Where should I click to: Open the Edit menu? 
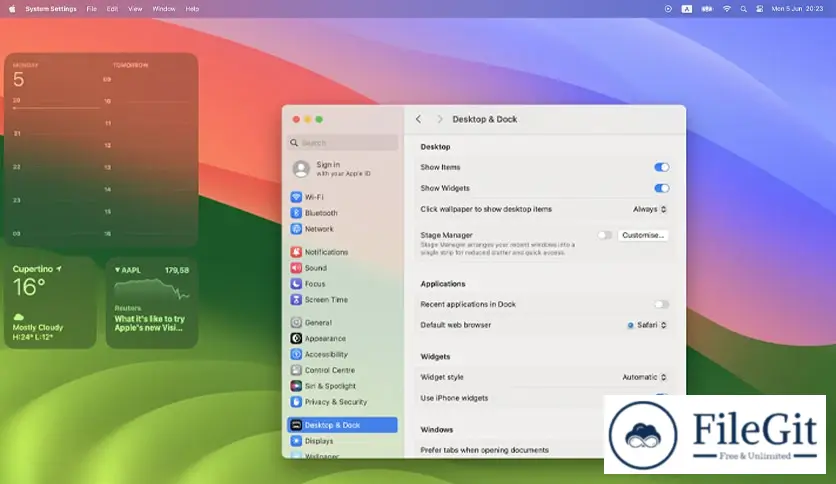click(x=112, y=9)
